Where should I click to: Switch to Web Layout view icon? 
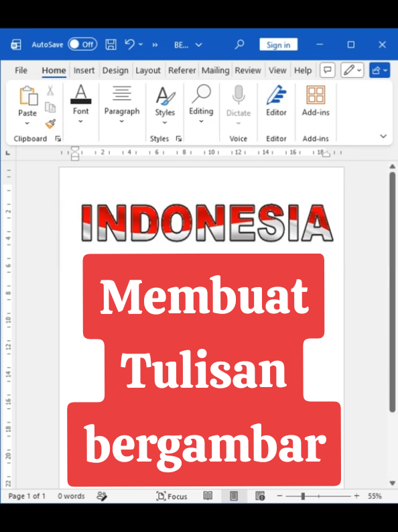pyautogui.click(x=260, y=496)
